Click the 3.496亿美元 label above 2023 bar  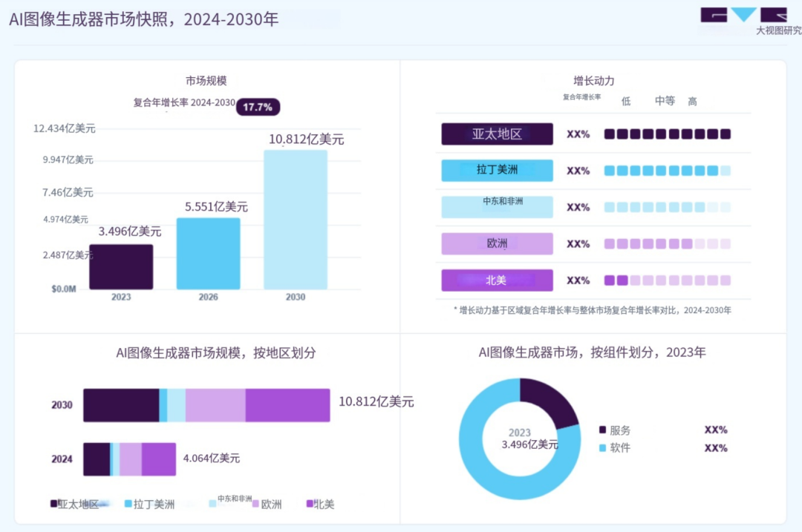[x=130, y=231]
